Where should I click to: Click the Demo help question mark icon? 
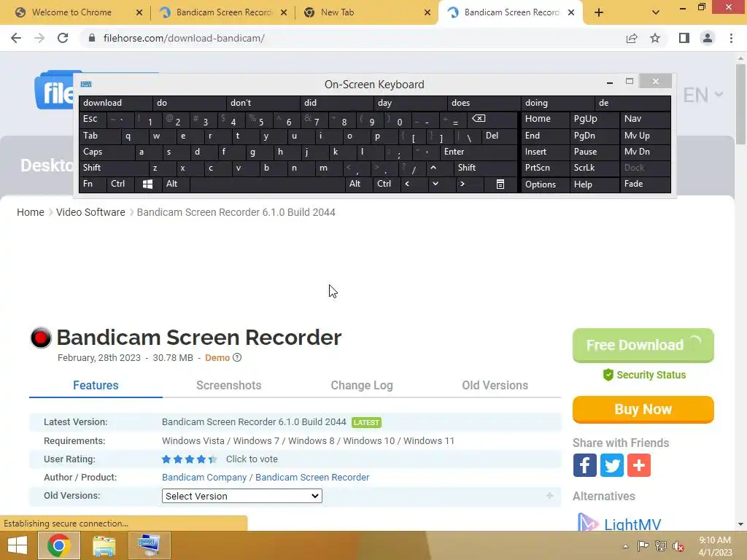pos(237,357)
